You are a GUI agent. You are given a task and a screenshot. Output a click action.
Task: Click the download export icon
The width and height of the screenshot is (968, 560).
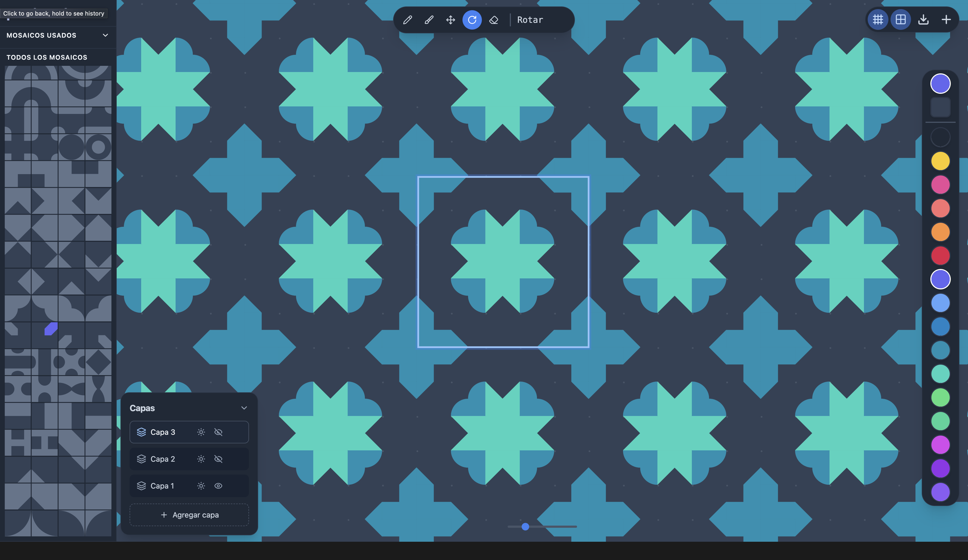[923, 19]
